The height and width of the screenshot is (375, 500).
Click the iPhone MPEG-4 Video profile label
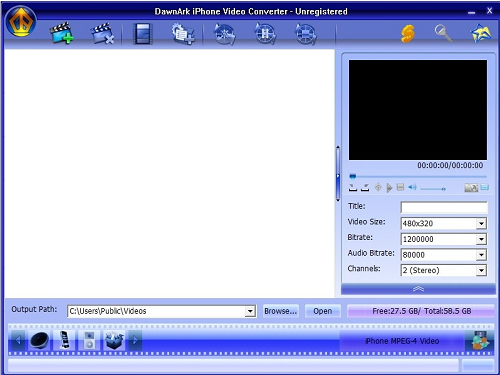tap(402, 341)
